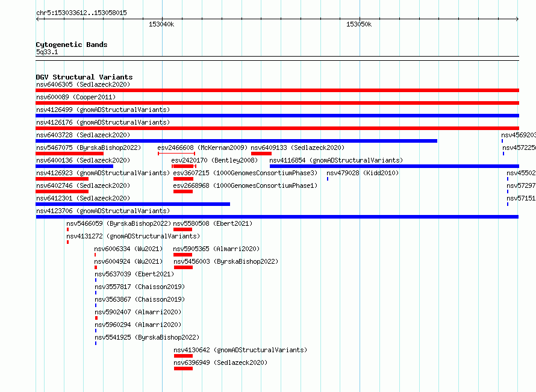Click the left arrowhead of the ruler
536x392 pixels.
[37, 19]
